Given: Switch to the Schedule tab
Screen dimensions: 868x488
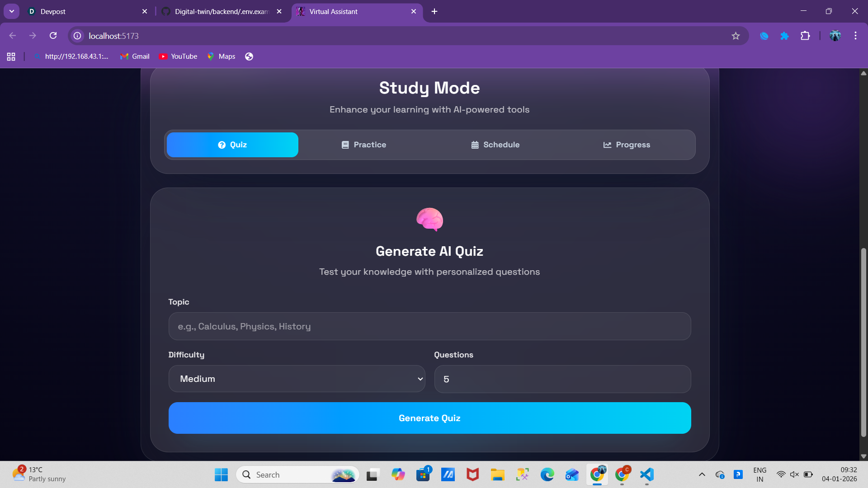Looking at the screenshot, I should 495,145.
